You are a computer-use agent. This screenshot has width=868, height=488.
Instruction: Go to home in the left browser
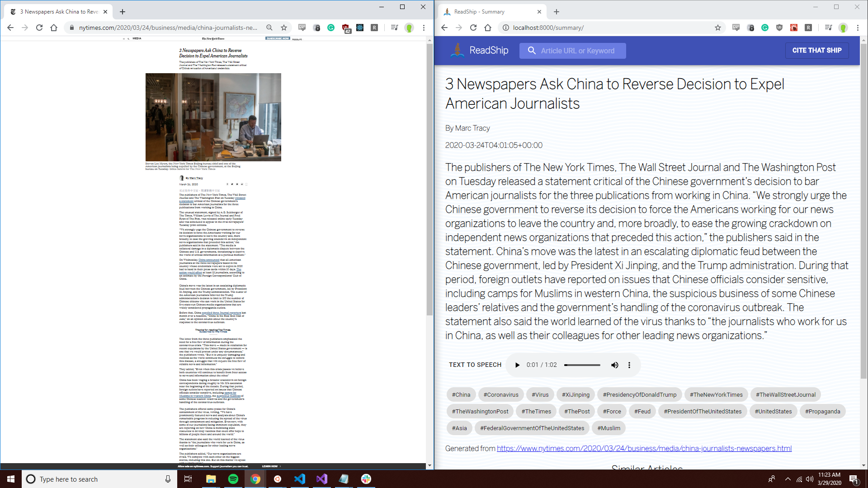click(x=54, y=28)
